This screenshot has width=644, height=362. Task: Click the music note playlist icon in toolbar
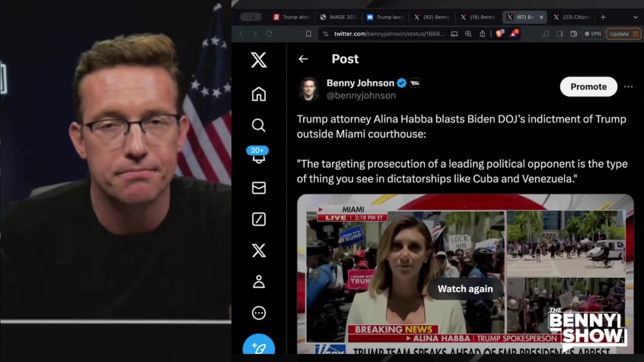click(546, 34)
